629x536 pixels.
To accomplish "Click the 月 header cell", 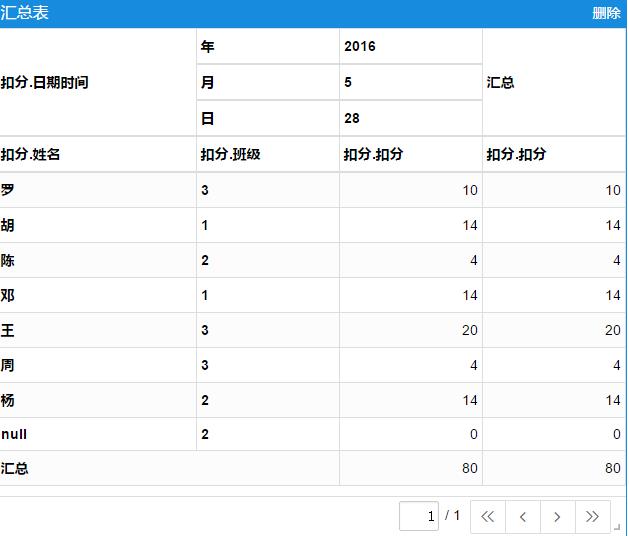I will [x=268, y=82].
